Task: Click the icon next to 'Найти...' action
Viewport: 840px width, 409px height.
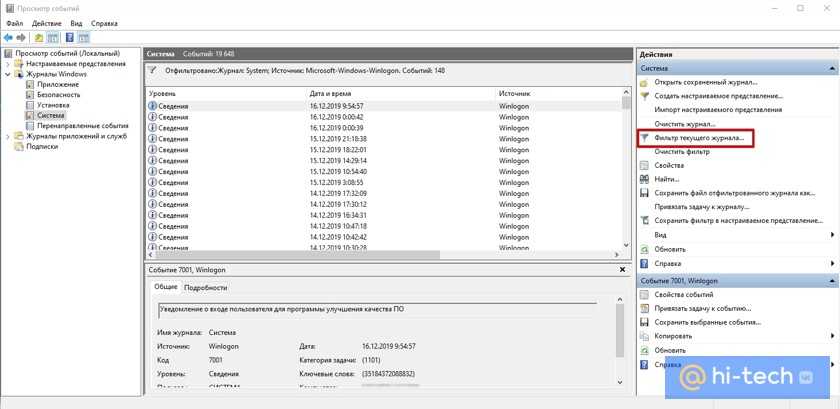Action: pos(645,178)
